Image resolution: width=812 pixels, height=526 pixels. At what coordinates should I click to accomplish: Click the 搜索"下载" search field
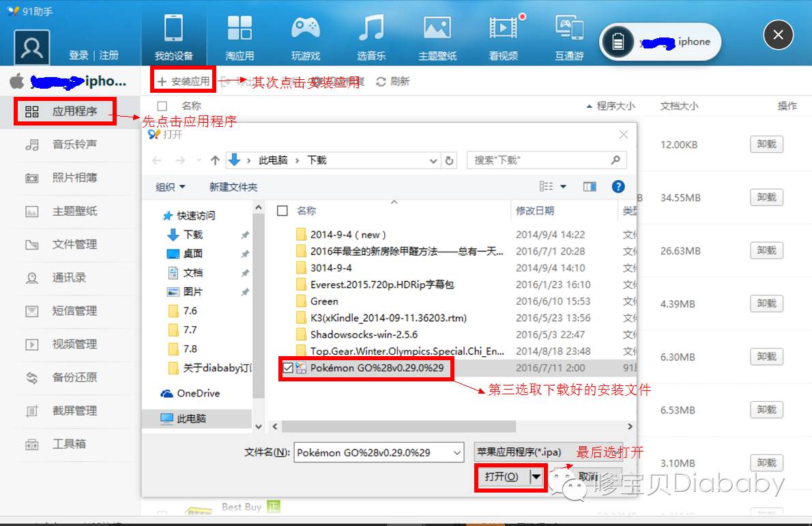click(x=547, y=160)
